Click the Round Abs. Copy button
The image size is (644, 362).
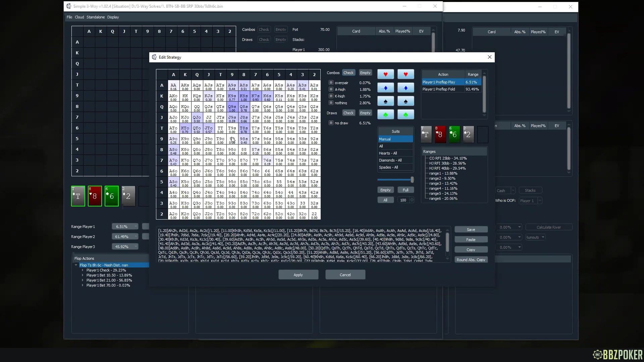pyautogui.click(x=471, y=260)
